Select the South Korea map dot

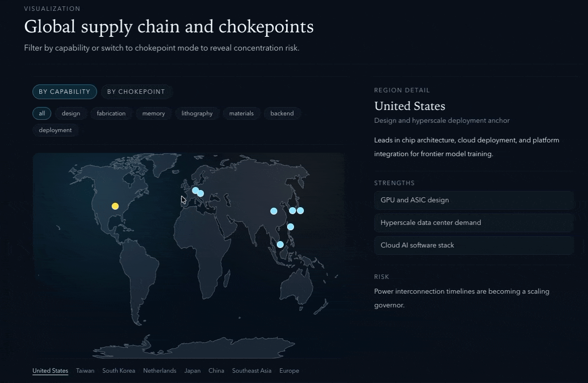pyautogui.click(x=293, y=211)
